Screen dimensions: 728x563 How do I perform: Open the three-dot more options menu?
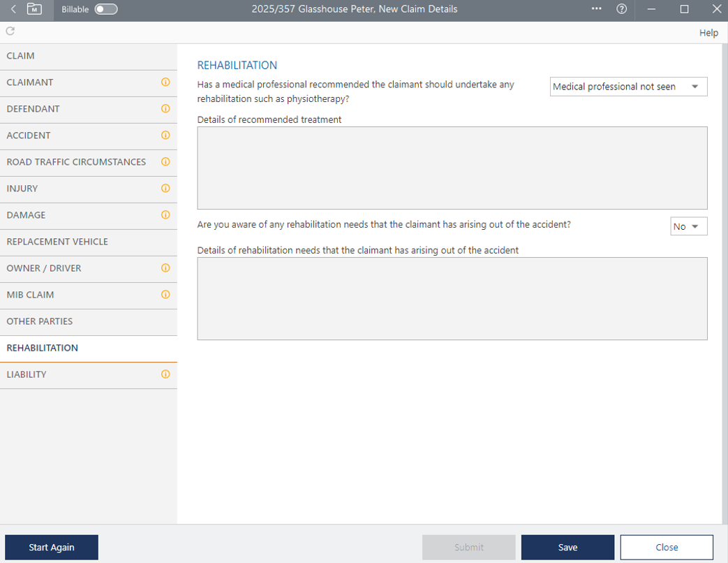click(596, 9)
